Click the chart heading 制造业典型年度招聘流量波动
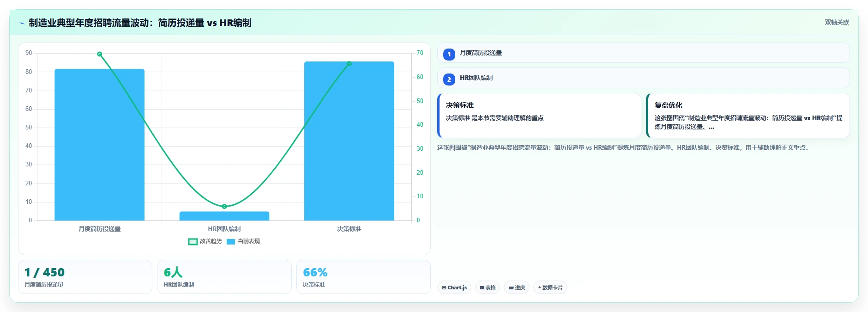 coord(140,23)
